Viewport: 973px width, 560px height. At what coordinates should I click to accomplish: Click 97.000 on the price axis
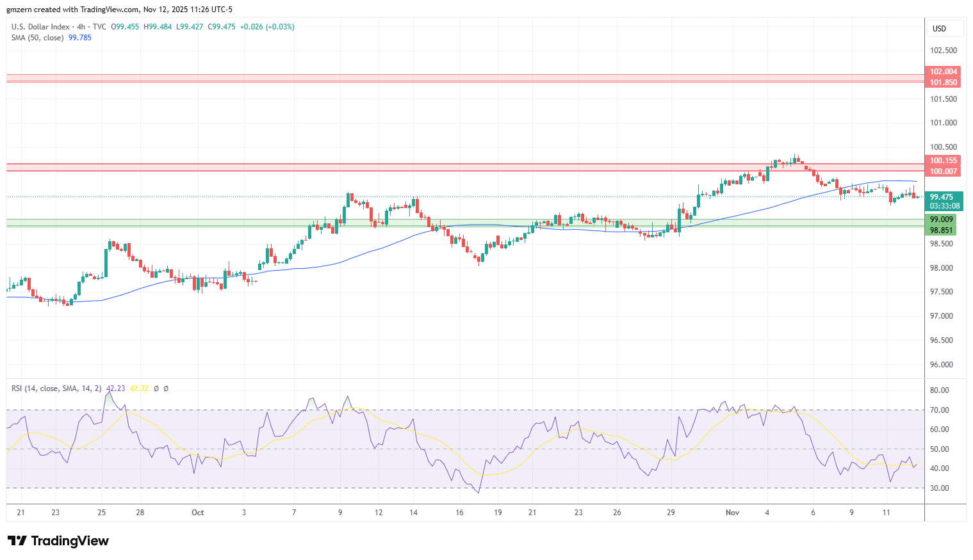(942, 316)
